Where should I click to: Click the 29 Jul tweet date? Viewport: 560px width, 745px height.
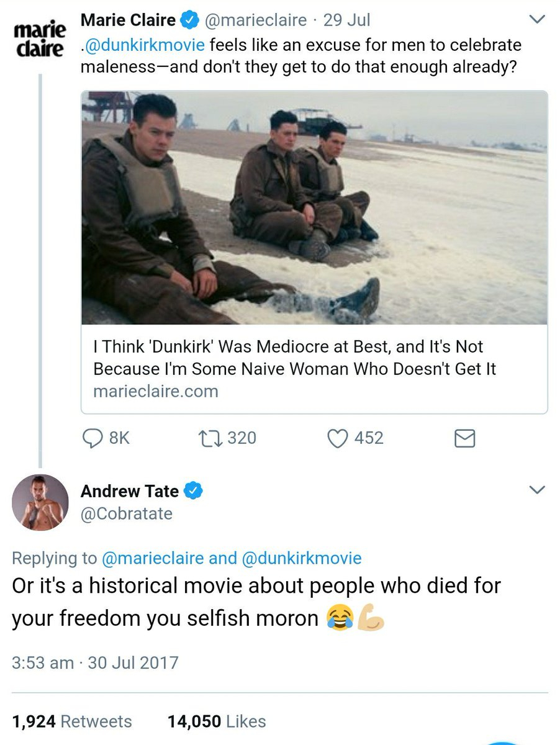point(346,20)
